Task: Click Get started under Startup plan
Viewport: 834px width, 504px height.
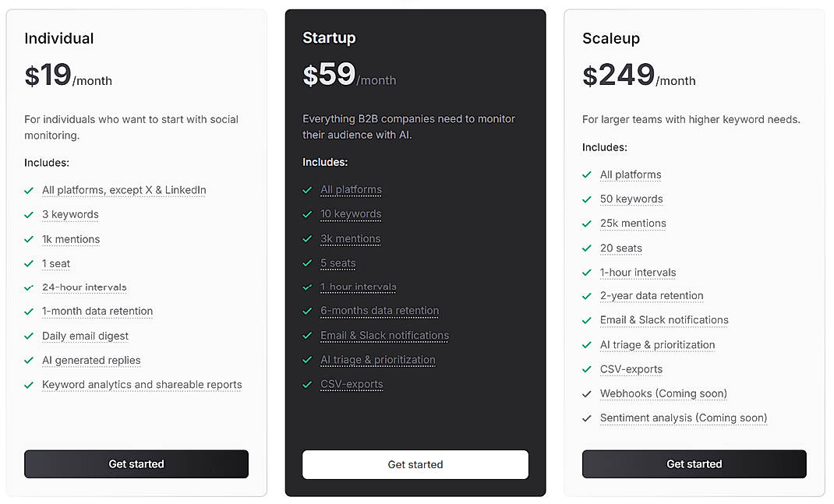Action: [415, 465]
